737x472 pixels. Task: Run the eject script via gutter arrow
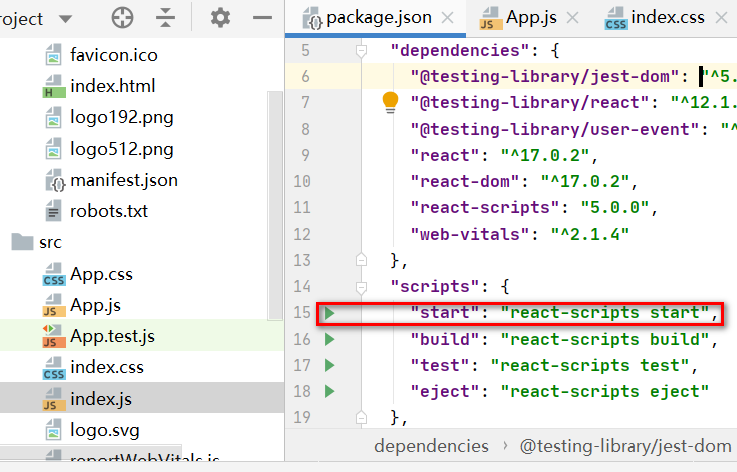click(x=329, y=391)
